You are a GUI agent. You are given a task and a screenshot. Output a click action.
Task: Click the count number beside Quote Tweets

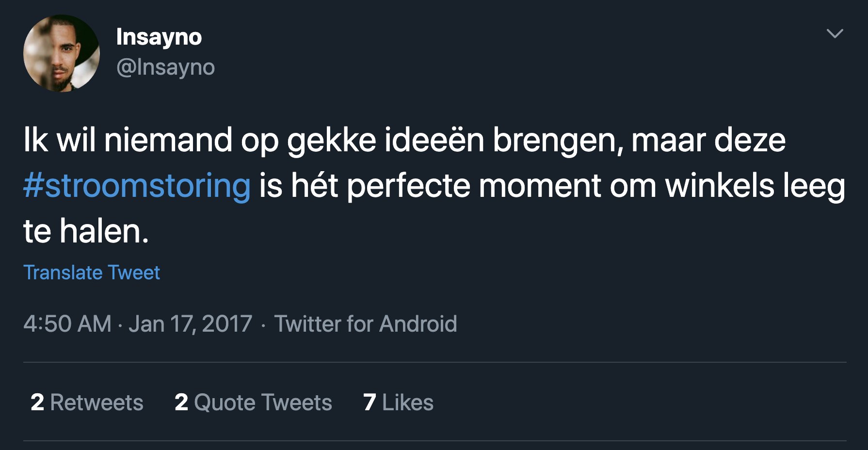181,402
